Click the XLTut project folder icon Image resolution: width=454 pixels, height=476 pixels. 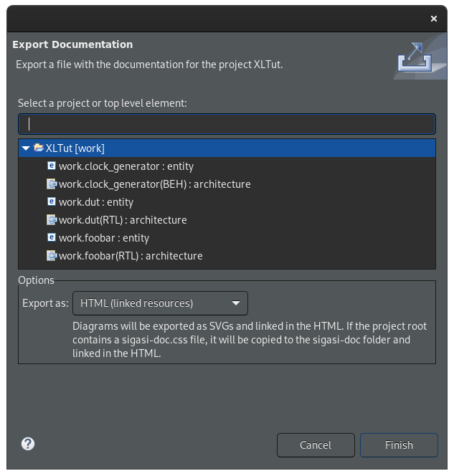(39, 148)
